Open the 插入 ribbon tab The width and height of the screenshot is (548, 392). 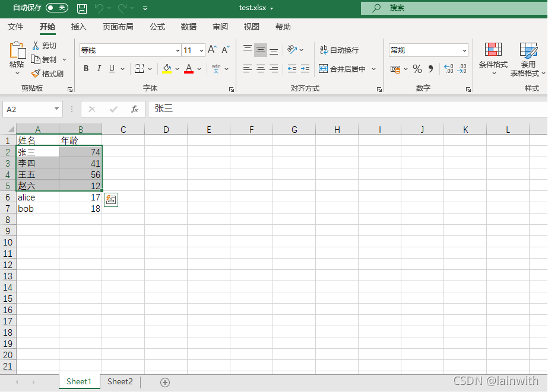click(x=79, y=27)
